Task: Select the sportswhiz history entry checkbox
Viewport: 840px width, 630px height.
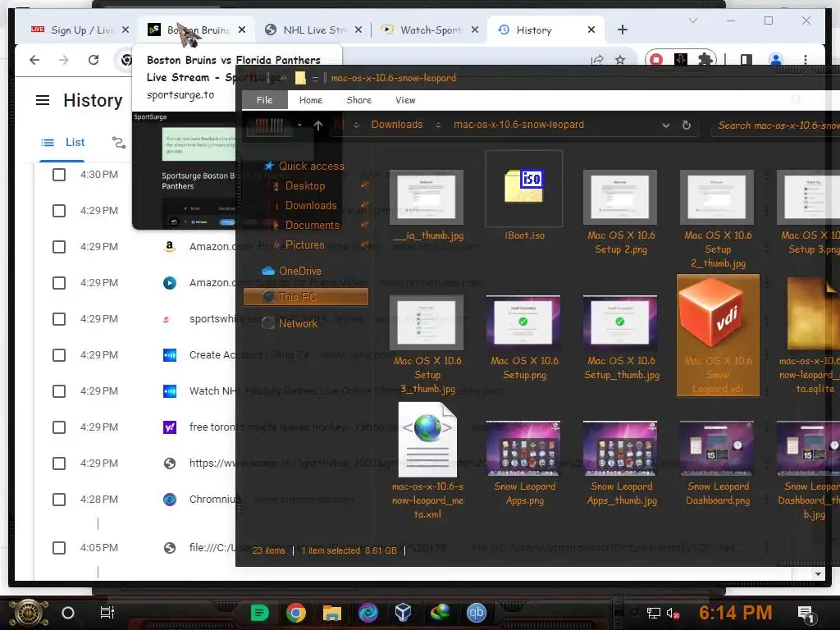Action: click(59, 319)
